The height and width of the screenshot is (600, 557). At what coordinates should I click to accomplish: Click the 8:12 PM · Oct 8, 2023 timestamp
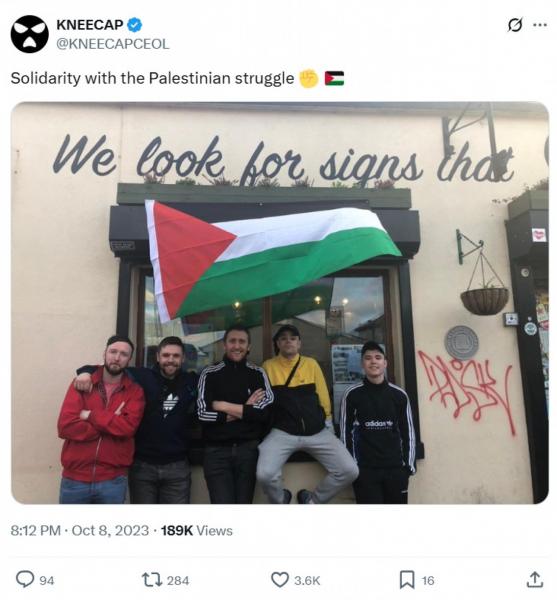(80, 531)
